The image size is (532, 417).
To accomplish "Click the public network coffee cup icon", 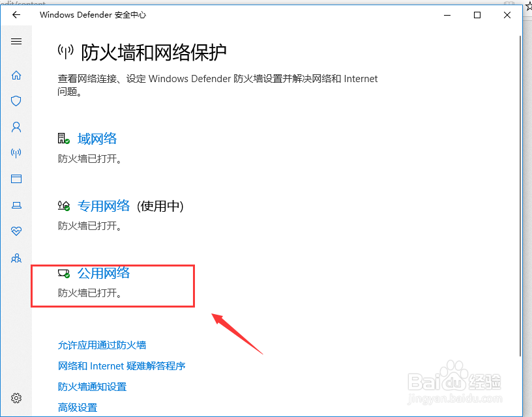I will (x=63, y=273).
